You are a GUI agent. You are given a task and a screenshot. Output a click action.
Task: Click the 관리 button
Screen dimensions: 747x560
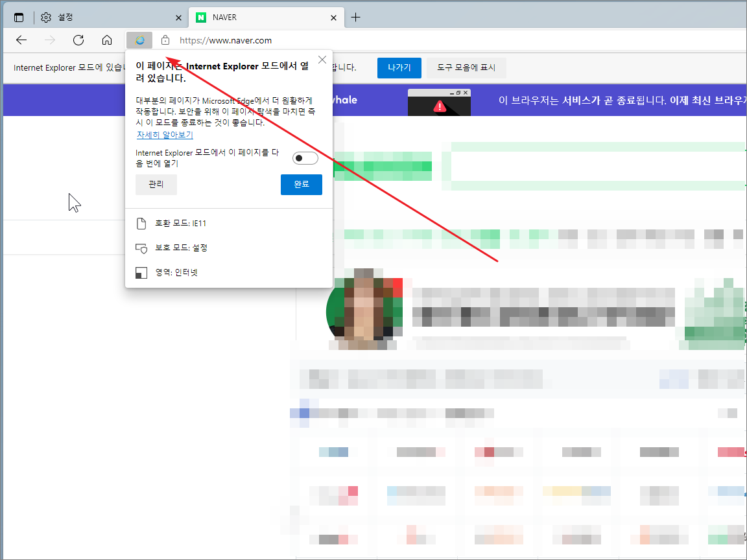pyautogui.click(x=156, y=184)
